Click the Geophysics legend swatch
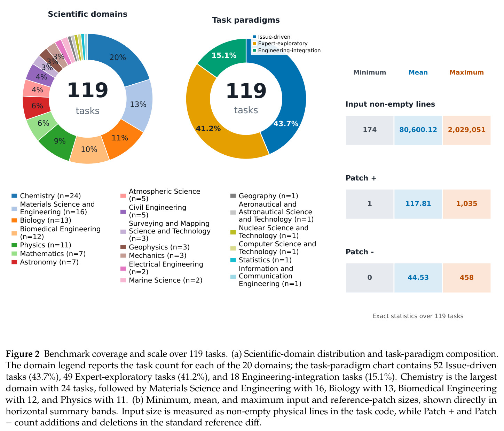504x431 pixels. (x=123, y=247)
